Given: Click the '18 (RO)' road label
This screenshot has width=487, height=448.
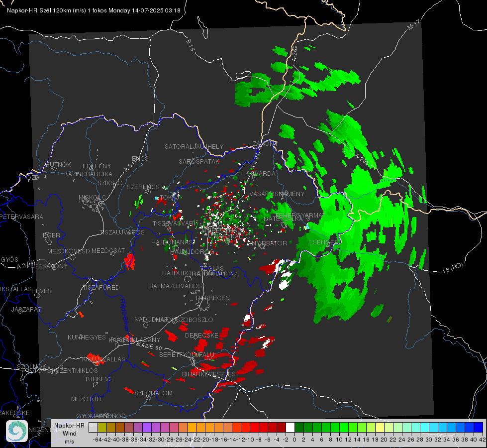Looking at the screenshot, I should click(x=453, y=268).
